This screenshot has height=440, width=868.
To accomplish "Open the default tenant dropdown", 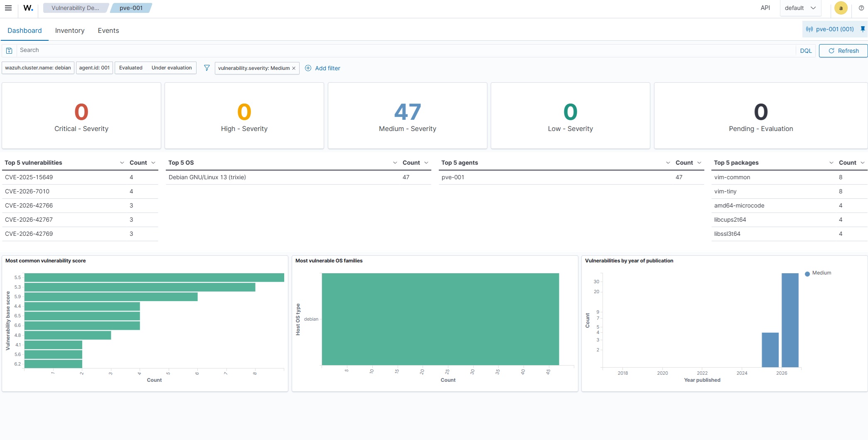I will [x=800, y=8].
